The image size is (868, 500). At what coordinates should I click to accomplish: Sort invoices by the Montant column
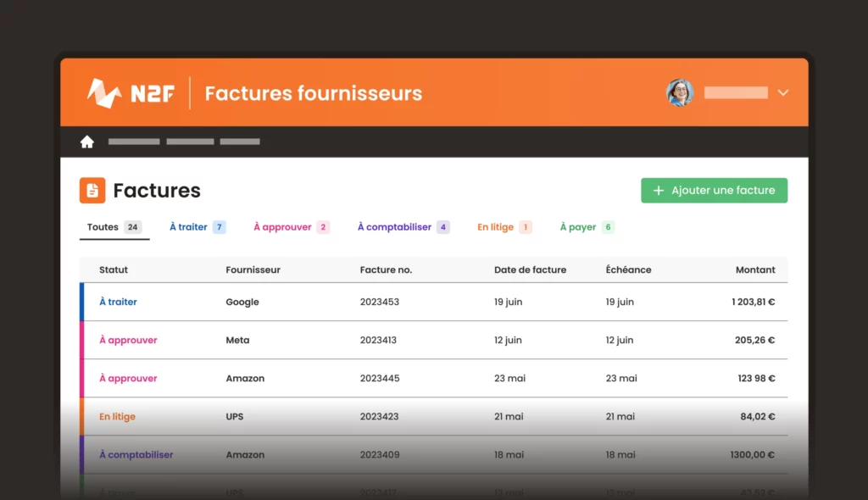point(755,269)
